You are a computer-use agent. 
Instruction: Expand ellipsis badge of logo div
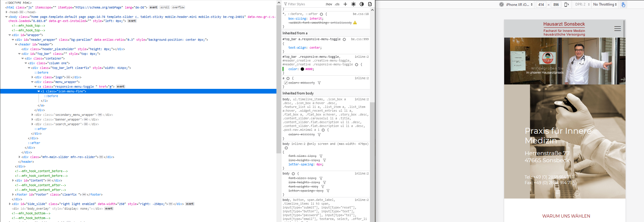tap(68, 77)
